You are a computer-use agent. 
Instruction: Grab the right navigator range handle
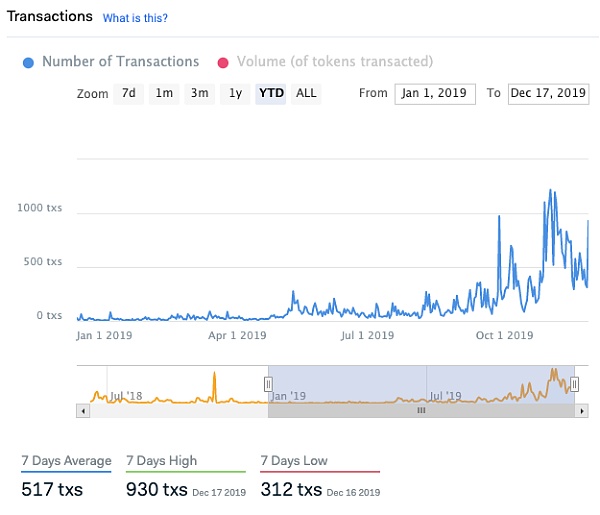pyautogui.click(x=574, y=384)
